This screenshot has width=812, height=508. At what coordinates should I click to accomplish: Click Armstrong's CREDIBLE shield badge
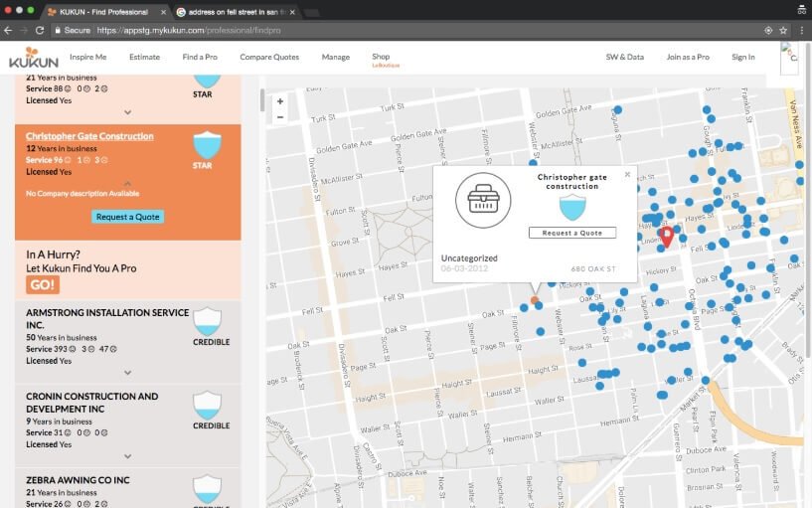[207, 321]
